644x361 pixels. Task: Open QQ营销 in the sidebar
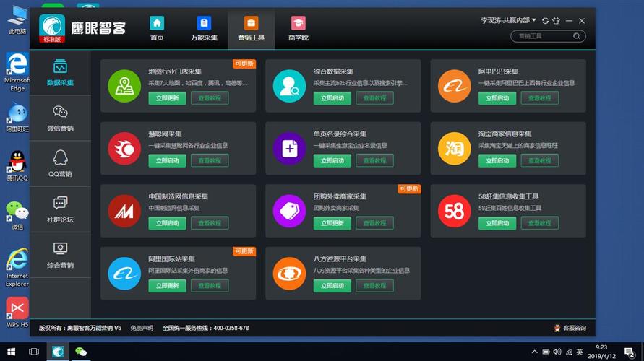(x=61, y=164)
